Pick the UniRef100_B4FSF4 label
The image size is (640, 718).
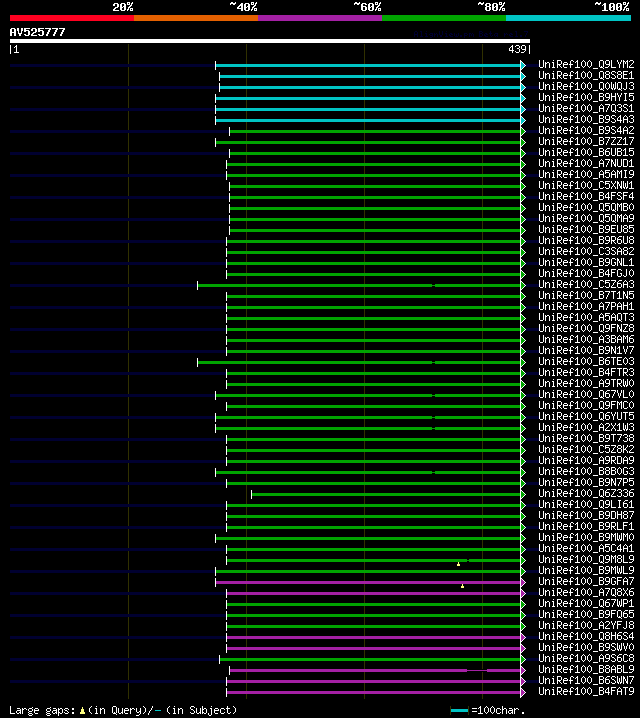click(586, 196)
